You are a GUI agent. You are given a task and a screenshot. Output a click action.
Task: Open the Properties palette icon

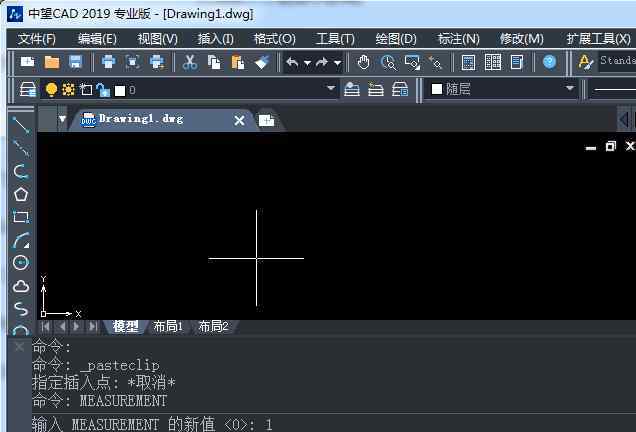coord(468,62)
